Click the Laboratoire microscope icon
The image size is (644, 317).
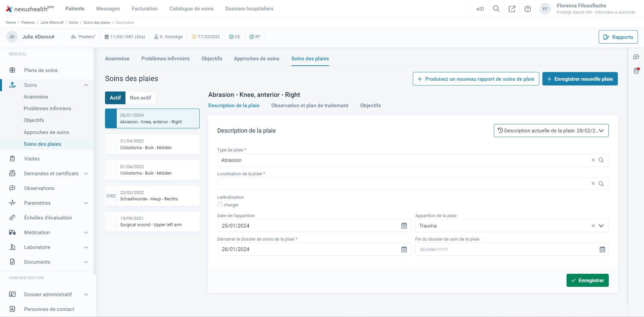click(12, 247)
